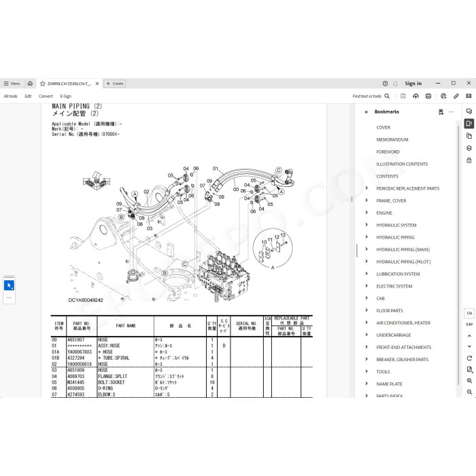
Task: Open the FRONT-END ATTACHMENTS bookmark
Action: 403,347
